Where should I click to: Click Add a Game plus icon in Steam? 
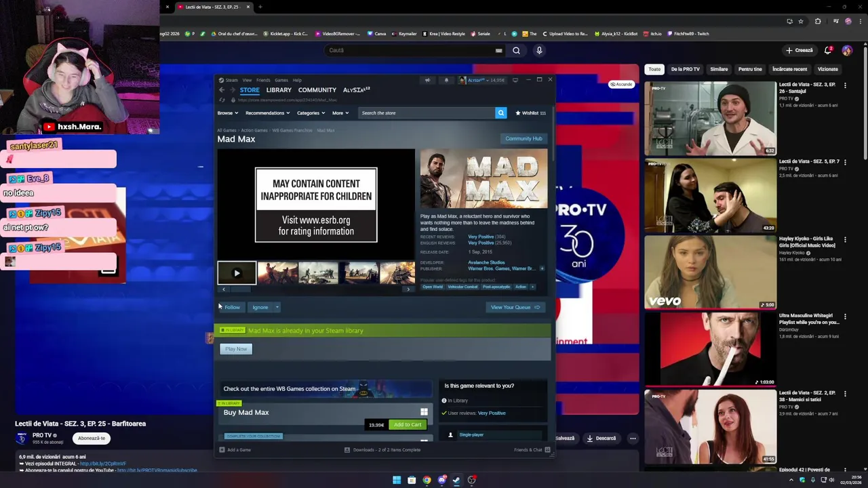click(222, 449)
